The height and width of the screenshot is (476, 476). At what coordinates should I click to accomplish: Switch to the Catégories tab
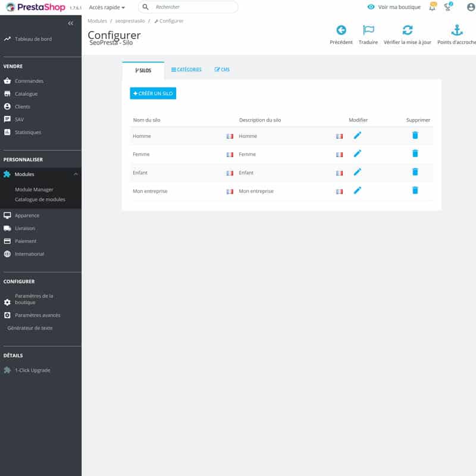click(186, 70)
